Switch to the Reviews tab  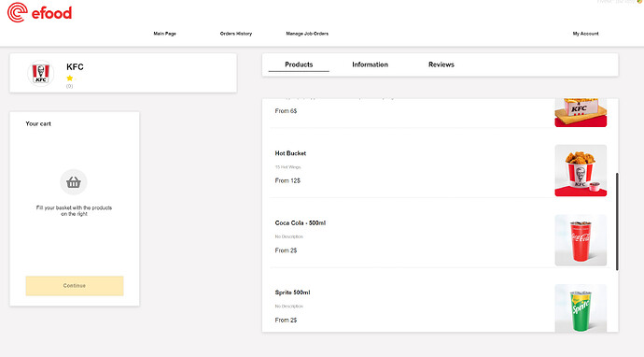coord(441,64)
